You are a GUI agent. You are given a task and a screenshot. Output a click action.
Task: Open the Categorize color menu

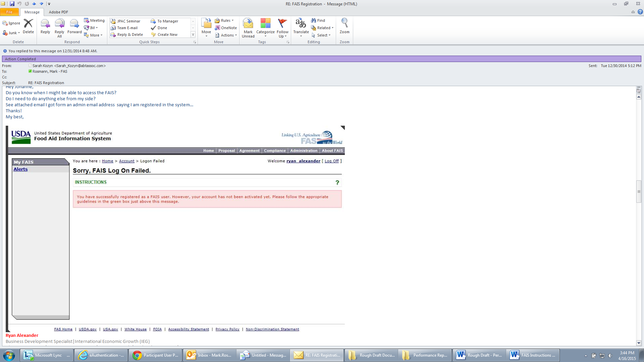[x=265, y=27]
